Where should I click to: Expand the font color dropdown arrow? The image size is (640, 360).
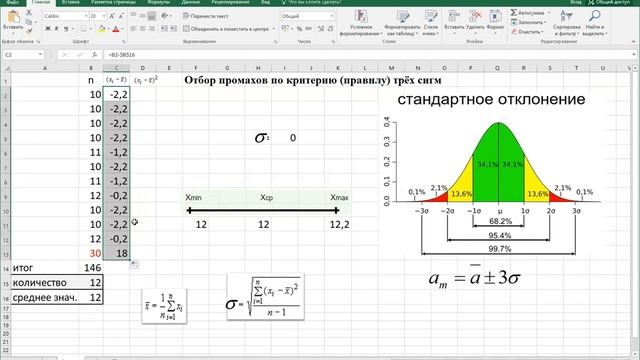coord(122,29)
